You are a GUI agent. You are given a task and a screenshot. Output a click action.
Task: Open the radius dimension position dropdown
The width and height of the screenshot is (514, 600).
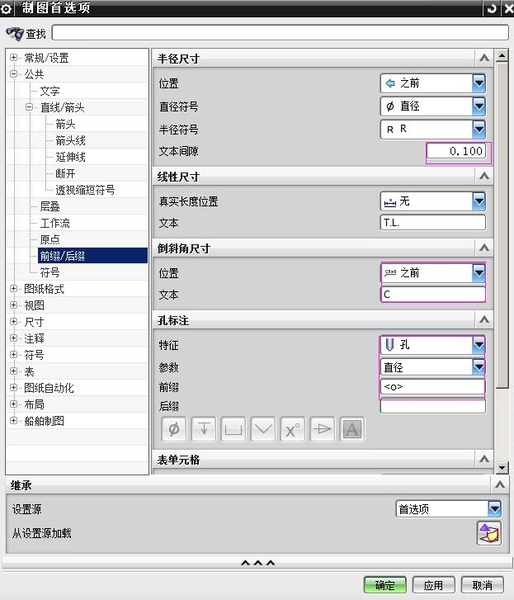pos(433,83)
